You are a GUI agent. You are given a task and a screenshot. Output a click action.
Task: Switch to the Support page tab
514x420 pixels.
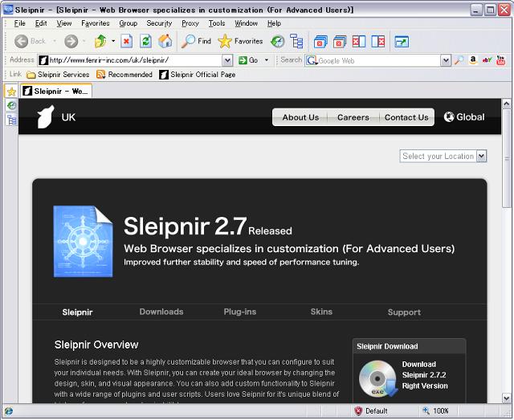point(404,312)
